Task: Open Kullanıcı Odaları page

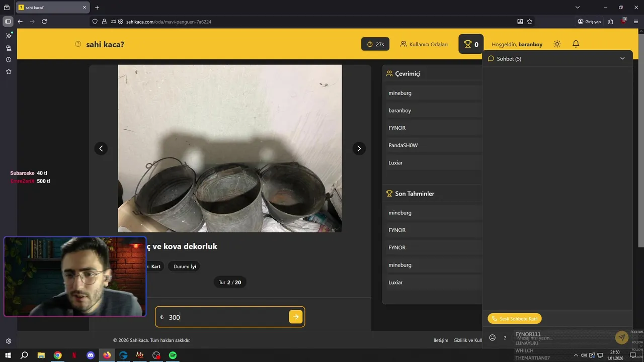Action: [424, 44]
